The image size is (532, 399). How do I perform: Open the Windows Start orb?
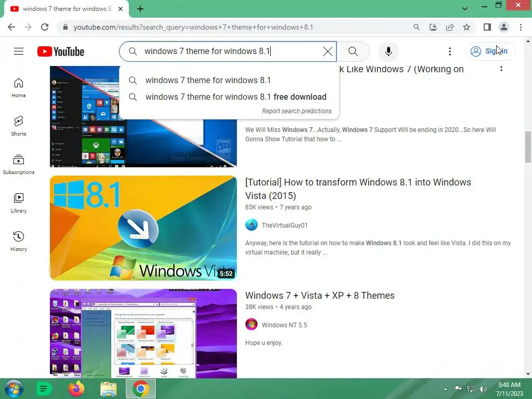tap(14, 389)
